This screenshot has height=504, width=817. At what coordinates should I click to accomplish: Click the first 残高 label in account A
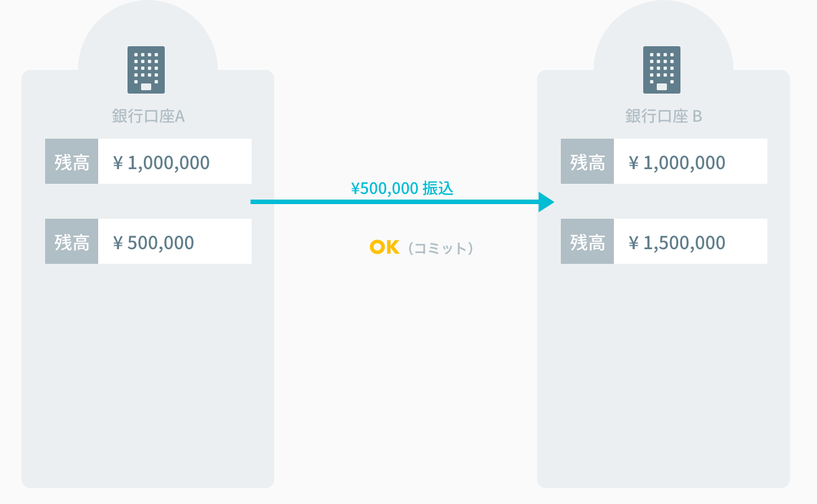(x=72, y=162)
